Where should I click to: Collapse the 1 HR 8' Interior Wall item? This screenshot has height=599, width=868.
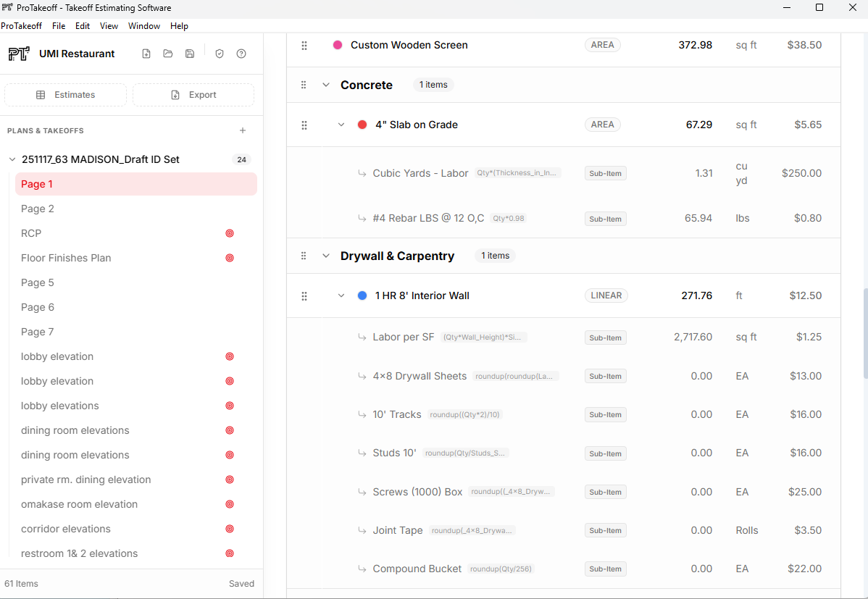click(341, 296)
